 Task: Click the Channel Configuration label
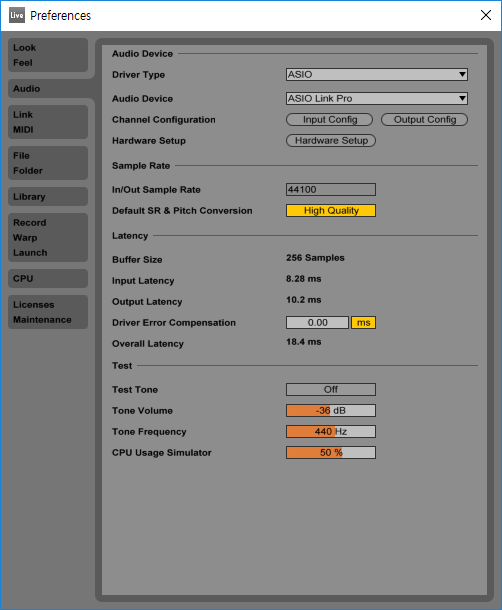[x=164, y=120]
